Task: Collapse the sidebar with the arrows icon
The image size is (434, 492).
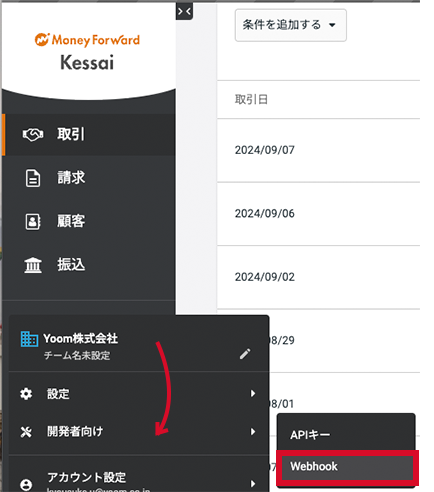Action: (x=184, y=12)
